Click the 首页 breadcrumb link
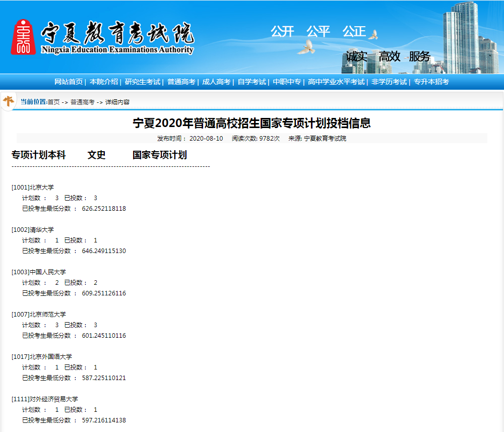This screenshot has height=432, width=504. pyautogui.click(x=54, y=102)
